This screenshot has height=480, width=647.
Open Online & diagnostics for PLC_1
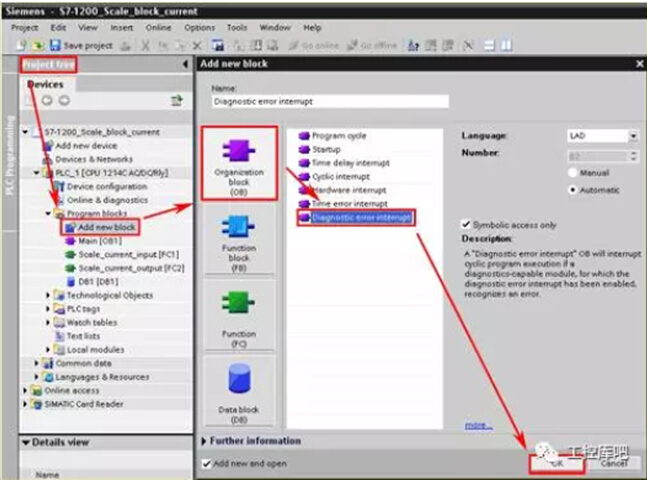point(106,200)
